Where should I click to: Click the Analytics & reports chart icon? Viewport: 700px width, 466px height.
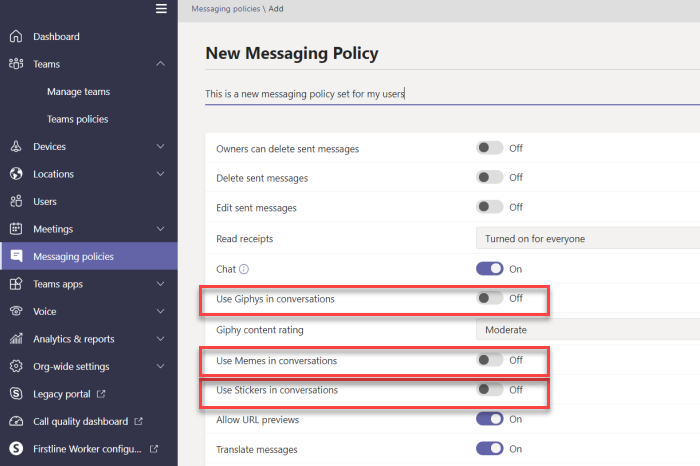[x=16, y=339]
